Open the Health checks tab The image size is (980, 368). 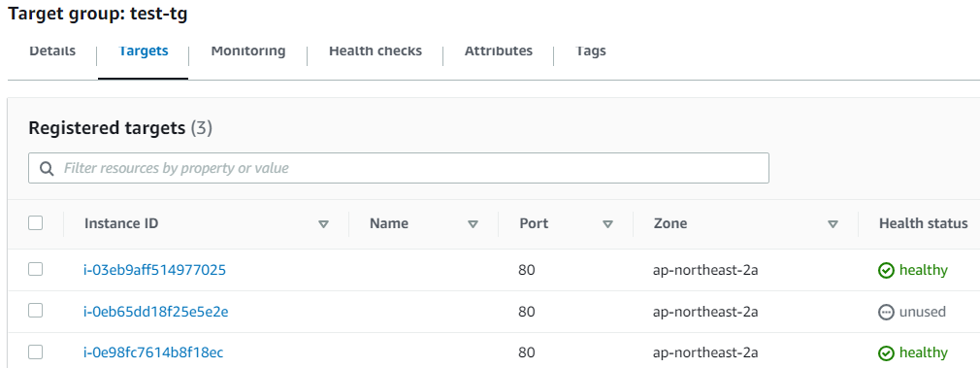pyautogui.click(x=375, y=50)
